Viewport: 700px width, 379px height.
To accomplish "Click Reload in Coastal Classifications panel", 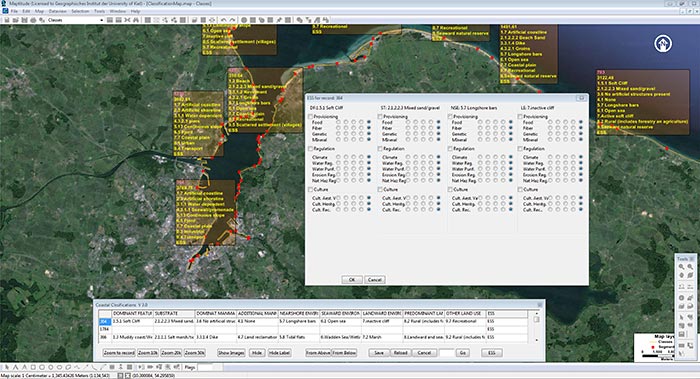I will (x=400, y=353).
